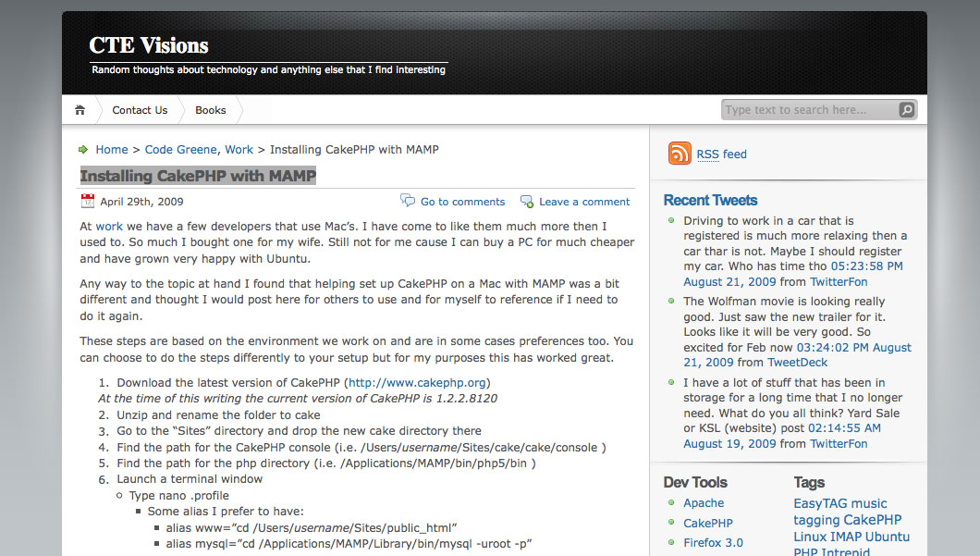The width and height of the screenshot is (980, 556).
Task: Click the Installing CakePHP with MAMP heading
Action: pyautogui.click(x=198, y=176)
